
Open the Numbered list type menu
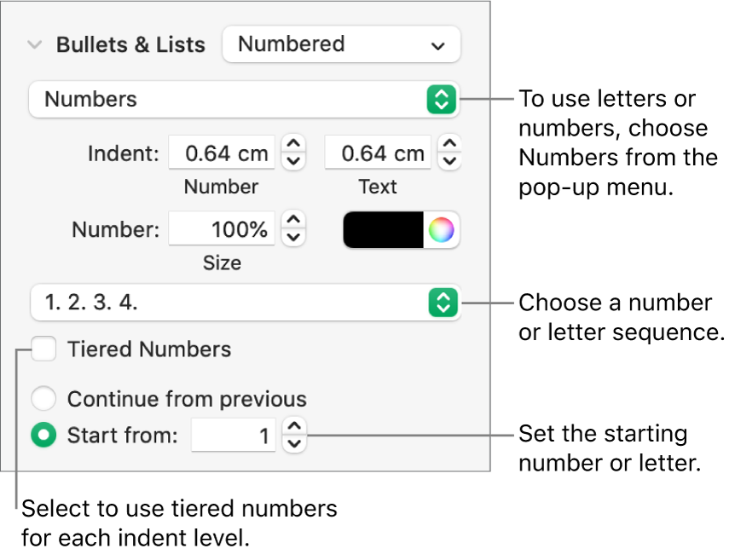click(x=341, y=44)
